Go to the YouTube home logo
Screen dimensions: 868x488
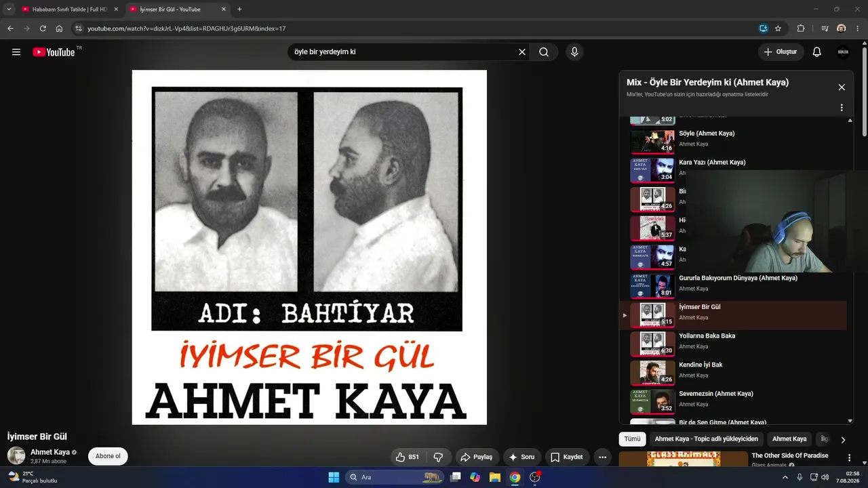tap(54, 52)
